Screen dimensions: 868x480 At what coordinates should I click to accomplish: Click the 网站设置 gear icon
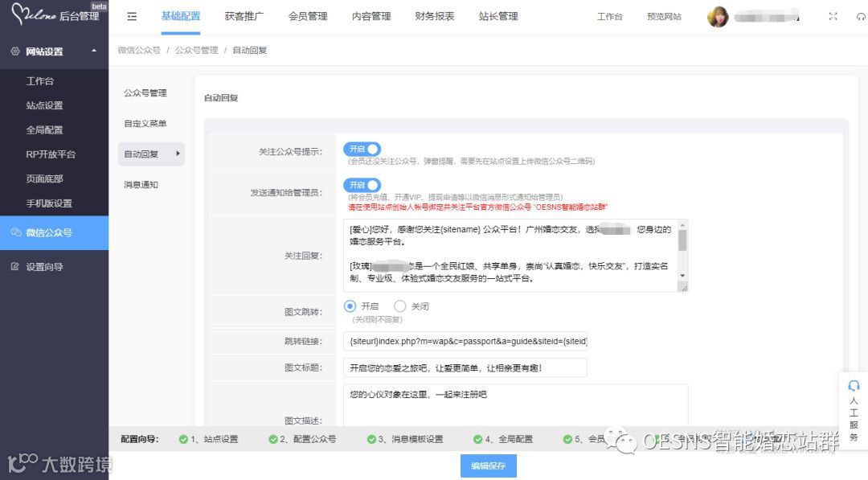click(x=15, y=51)
